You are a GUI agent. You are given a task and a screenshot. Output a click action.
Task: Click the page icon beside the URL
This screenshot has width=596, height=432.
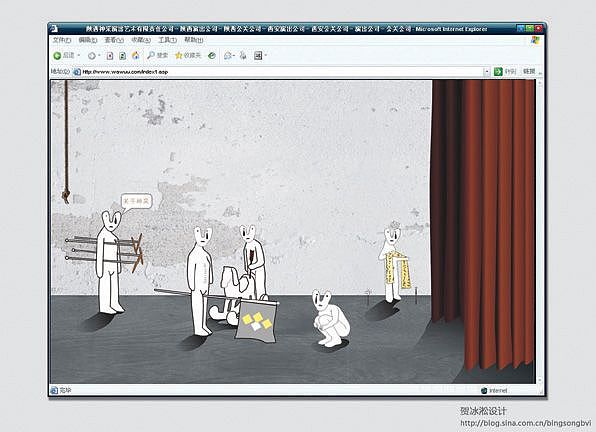pos(77,71)
